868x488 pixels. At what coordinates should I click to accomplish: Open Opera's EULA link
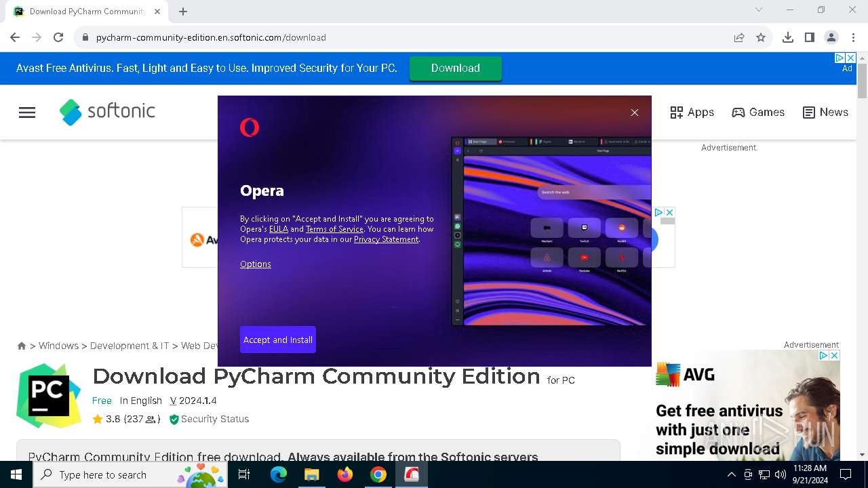(279, 229)
